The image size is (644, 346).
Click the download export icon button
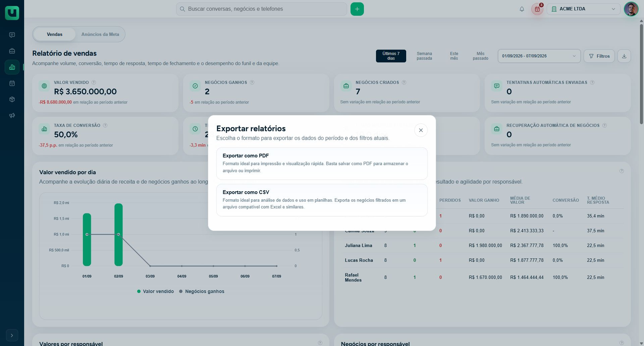click(x=624, y=56)
